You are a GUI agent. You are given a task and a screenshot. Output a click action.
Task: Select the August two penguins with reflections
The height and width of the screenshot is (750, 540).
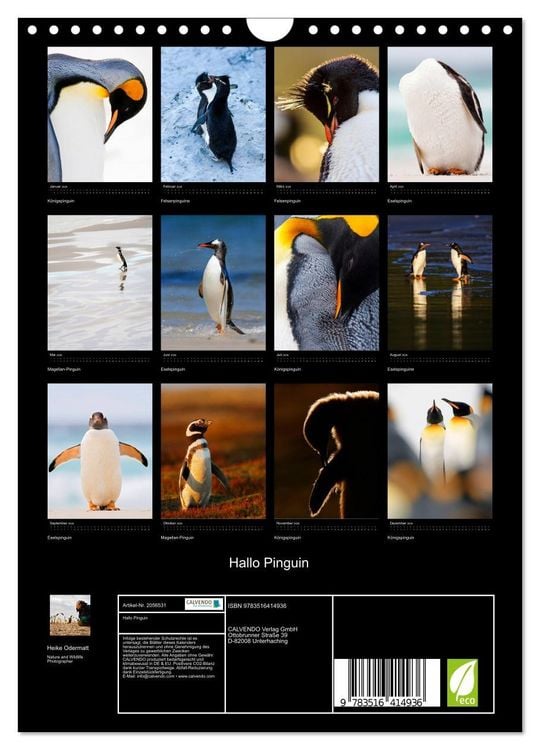point(440,283)
